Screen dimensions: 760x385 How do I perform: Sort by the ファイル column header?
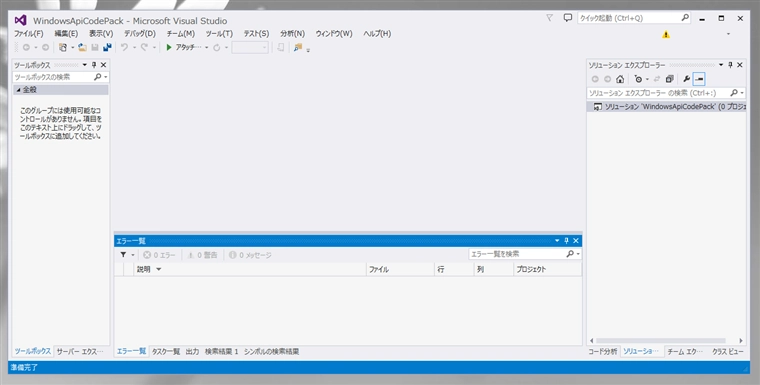400,270
